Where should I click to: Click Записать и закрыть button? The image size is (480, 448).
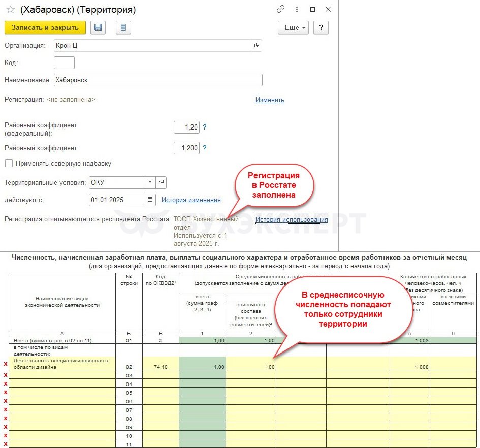pos(45,27)
